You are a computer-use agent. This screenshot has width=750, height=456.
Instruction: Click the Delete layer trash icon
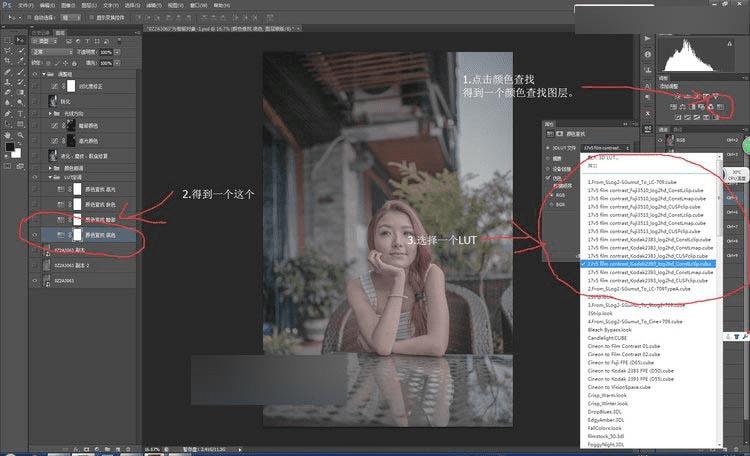[x=128, y=449]
